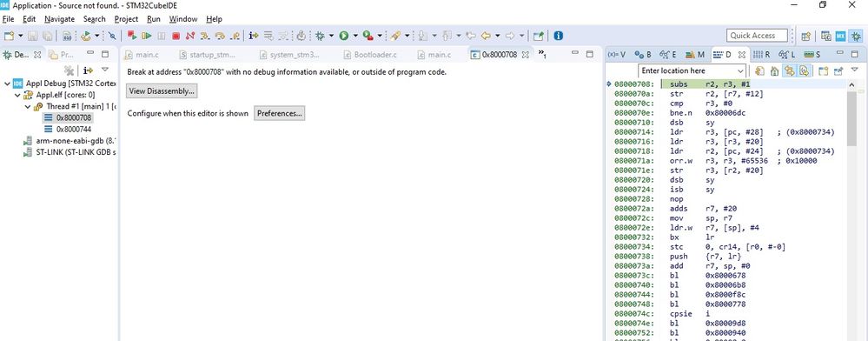Switch to the startup_stm... editor tab
The height and width of the screenshot is (341, 868).
point(208,54)
